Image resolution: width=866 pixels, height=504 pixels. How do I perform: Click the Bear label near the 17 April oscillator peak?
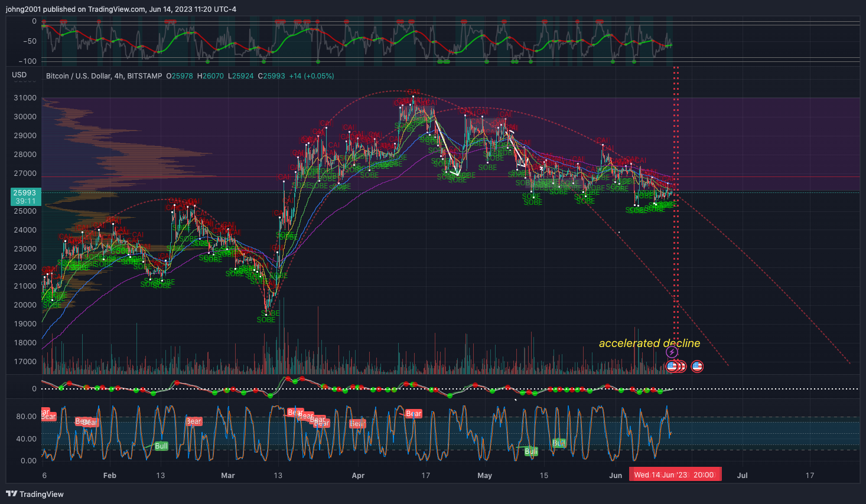[414, 414]
